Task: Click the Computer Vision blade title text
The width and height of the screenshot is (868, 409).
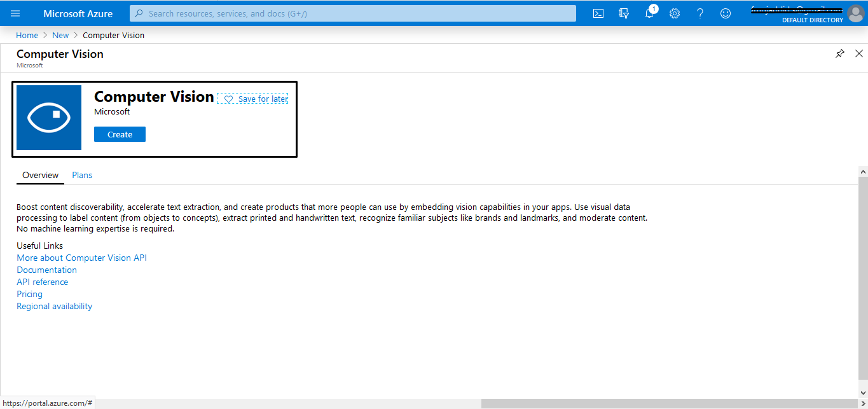Action: coord(60,54)
